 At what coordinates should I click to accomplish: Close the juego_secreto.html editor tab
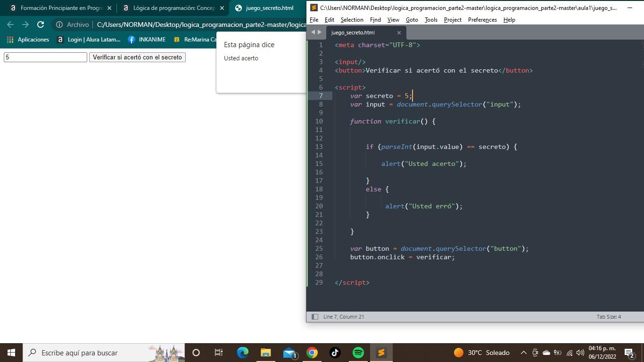click(399, 33)
